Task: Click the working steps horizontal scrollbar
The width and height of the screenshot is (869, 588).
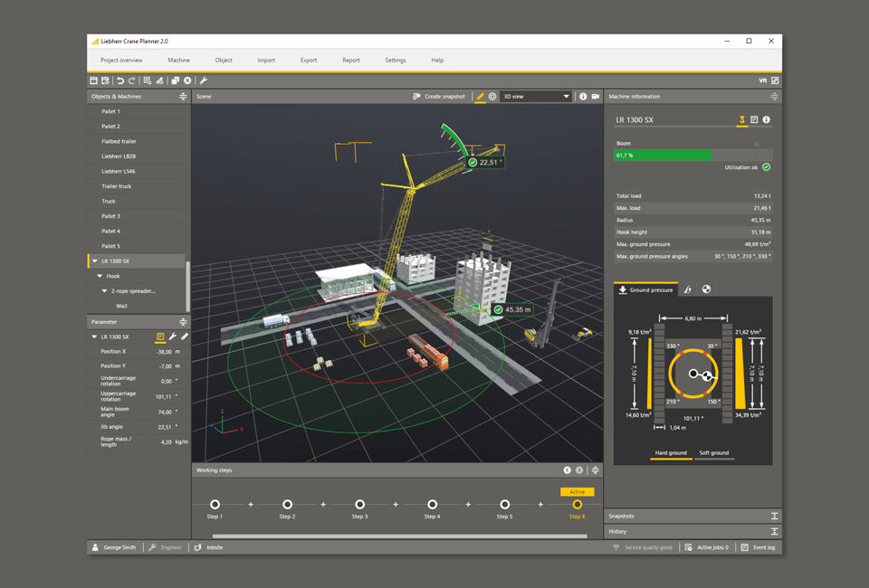Action: click(x=399, y=536)
